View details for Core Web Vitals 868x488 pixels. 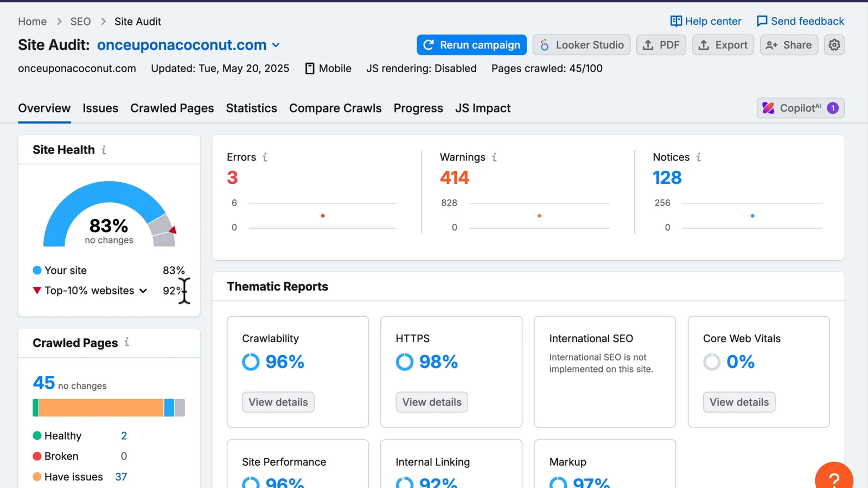pyautogui.click(x=739, y=402)
